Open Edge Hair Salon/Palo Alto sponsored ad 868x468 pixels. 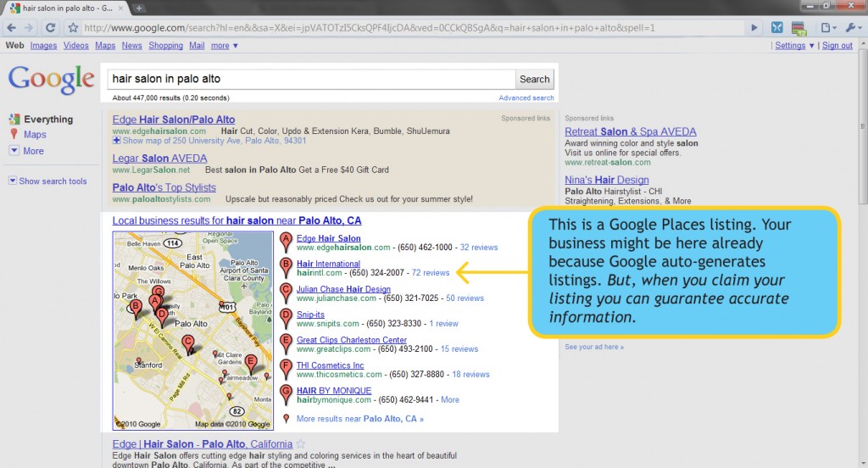pos(174,120)
